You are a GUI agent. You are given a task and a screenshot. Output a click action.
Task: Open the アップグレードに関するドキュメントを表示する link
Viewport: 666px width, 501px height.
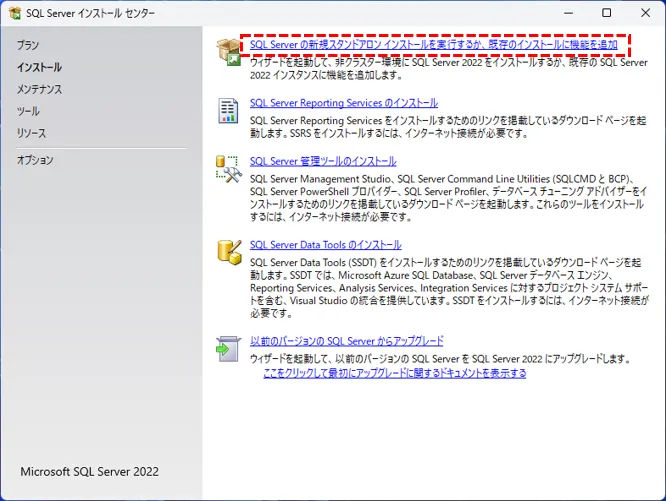tap(394, 373)
